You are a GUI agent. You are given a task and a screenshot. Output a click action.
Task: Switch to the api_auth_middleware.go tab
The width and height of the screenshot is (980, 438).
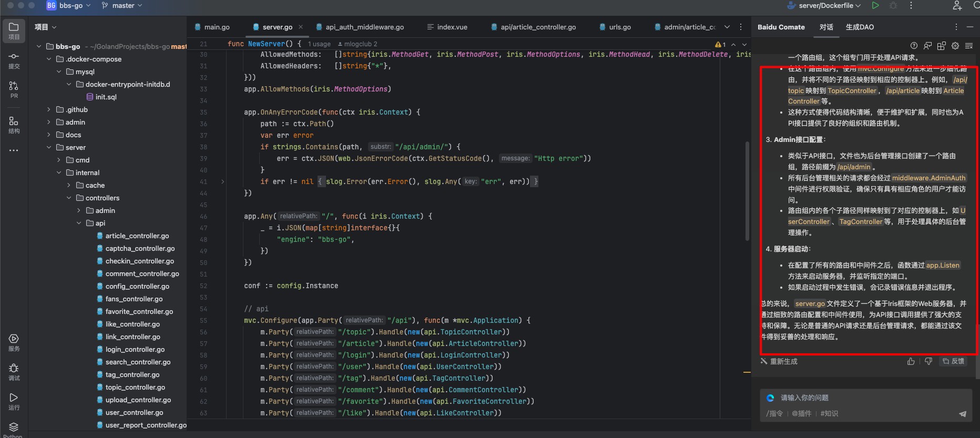click(x=360, y=27)
